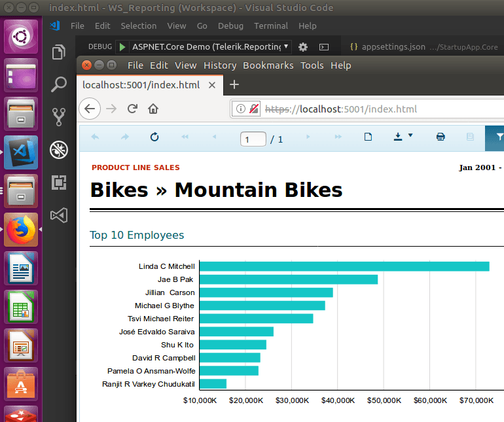This screenshot has width=504, height=422.
Task: Open Ubuntu Software from the dock
Action: [21, 384]
